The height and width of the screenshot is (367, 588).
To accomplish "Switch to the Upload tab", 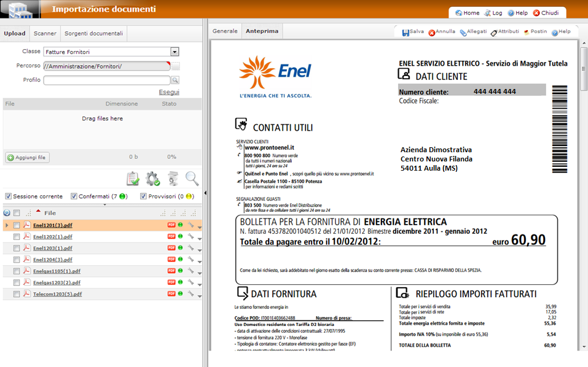I will [15, 33].
